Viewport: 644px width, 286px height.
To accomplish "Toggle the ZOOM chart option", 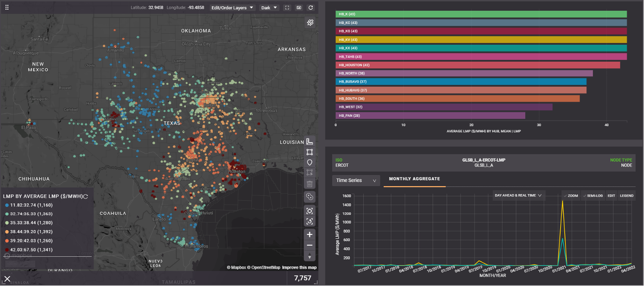I will 571,196.
